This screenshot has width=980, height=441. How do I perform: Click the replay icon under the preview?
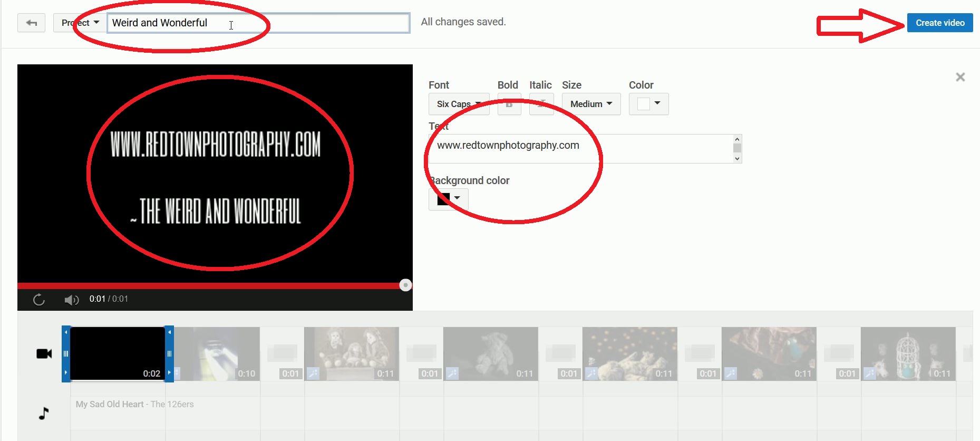[x=39, y=300]
